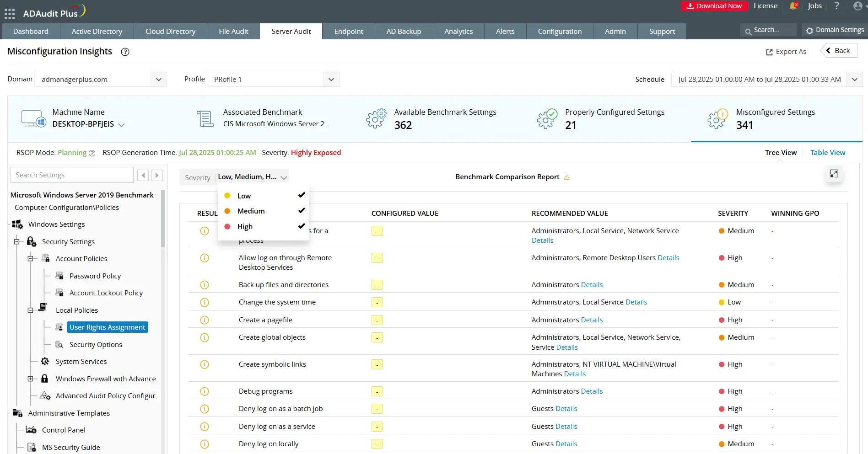Open the help question mark icon in header
The height and width of the screenshot is (454, 868).
point(836,6)
